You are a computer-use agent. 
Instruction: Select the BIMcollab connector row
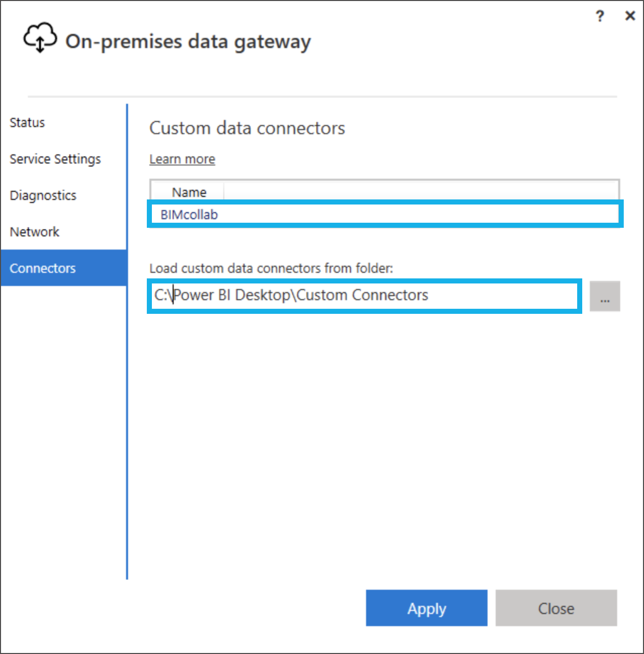pos(385,214)
